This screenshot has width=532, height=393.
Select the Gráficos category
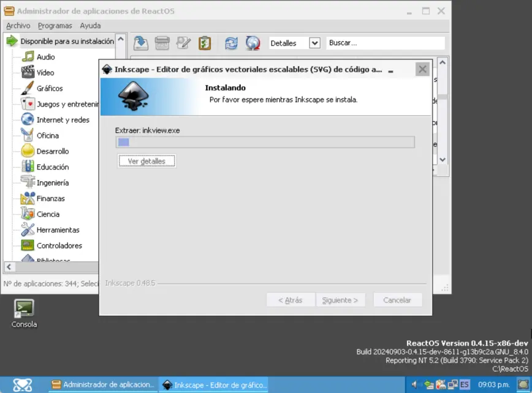pos(50,88)
